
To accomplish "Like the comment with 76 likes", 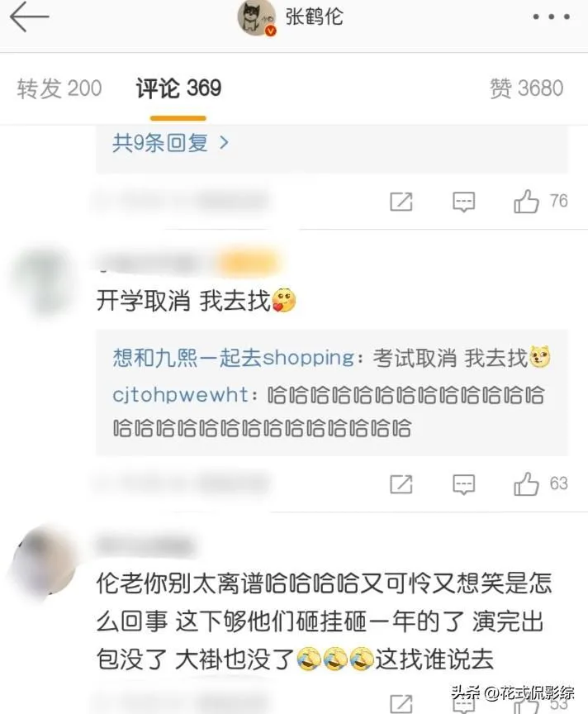I will tap(526, 201).
